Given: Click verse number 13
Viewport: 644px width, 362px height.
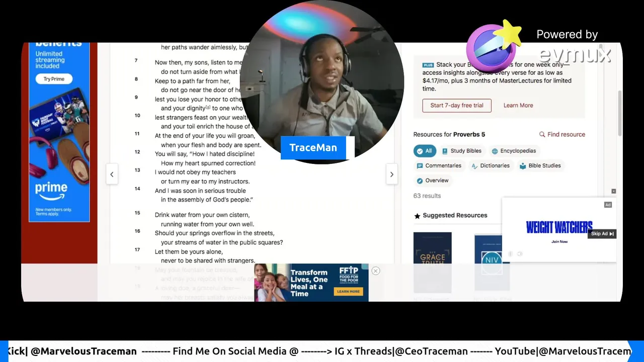Looking at the screenshot, I should [137, 170].
